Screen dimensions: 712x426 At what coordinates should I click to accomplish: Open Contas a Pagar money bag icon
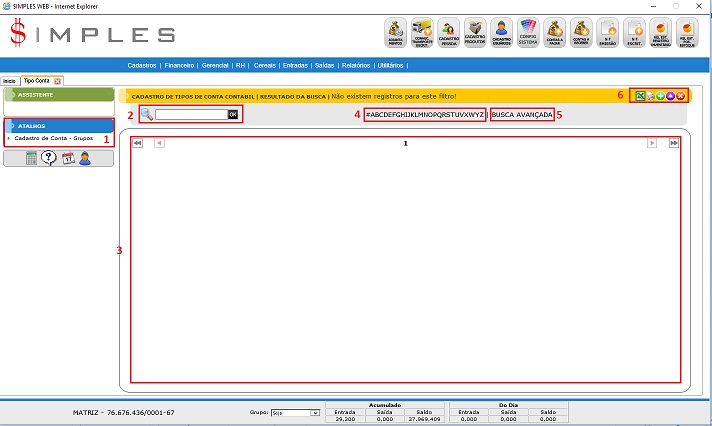click(555, 33)
